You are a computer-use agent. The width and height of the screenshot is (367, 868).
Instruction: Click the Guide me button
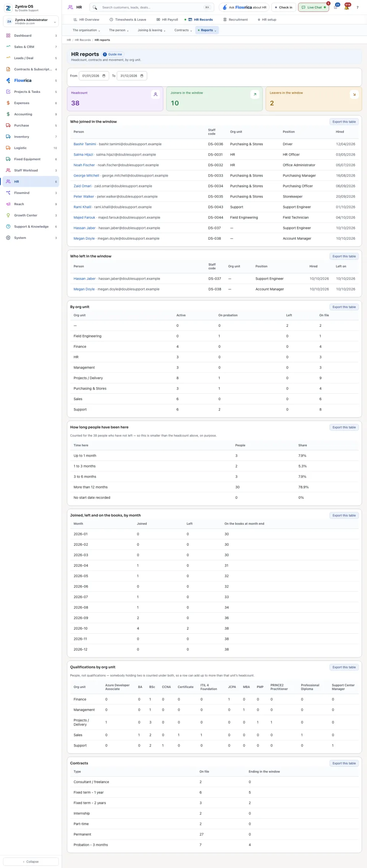113,54
